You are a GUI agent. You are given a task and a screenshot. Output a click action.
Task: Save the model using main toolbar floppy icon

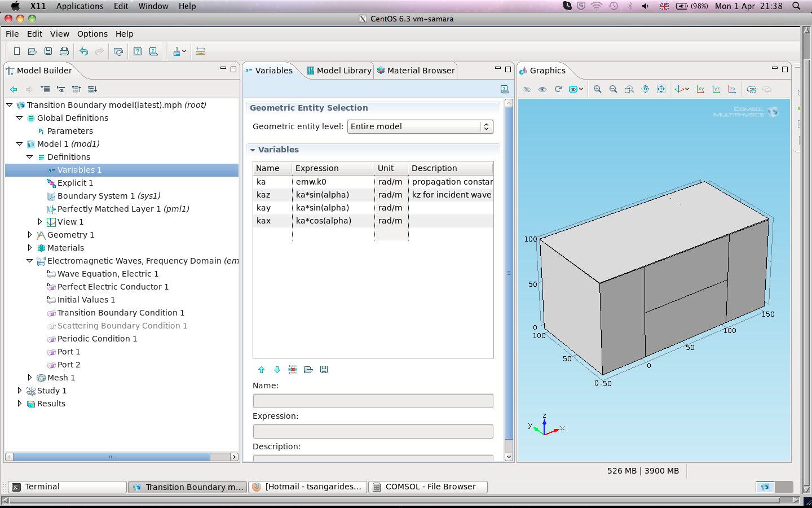[48, 51]
